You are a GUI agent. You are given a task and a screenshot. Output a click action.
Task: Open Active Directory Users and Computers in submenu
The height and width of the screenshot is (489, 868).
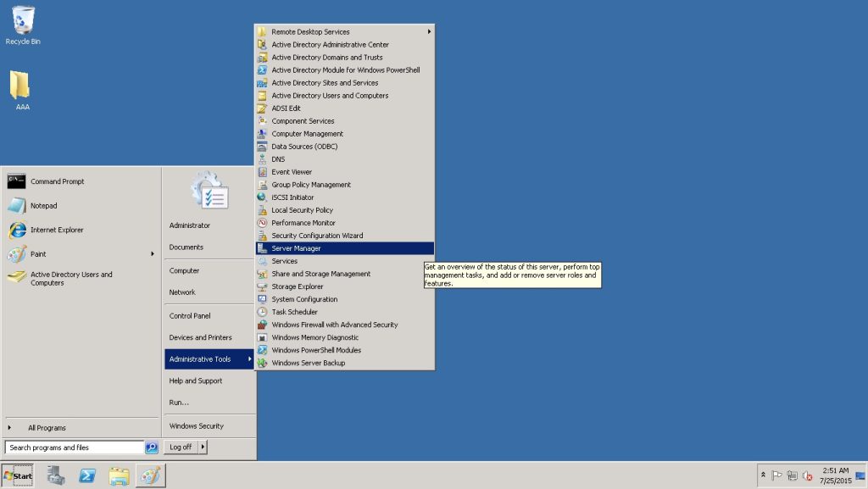click(x=330, y=96)
